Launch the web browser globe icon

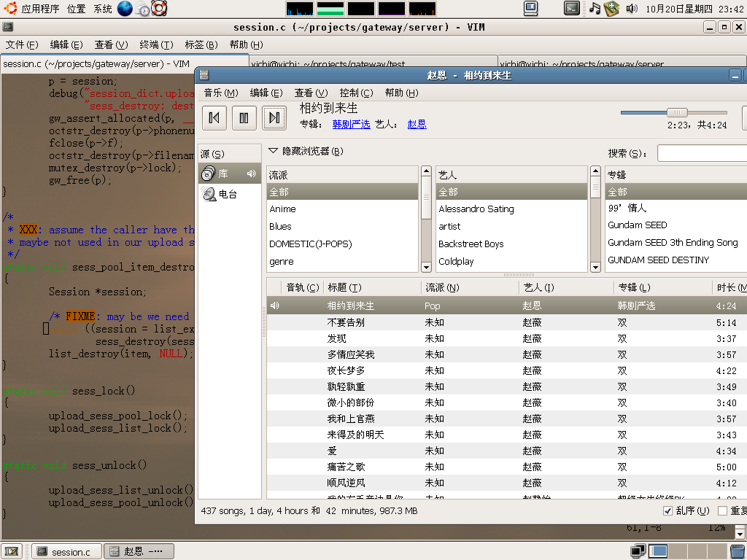(x=125, y=8)
